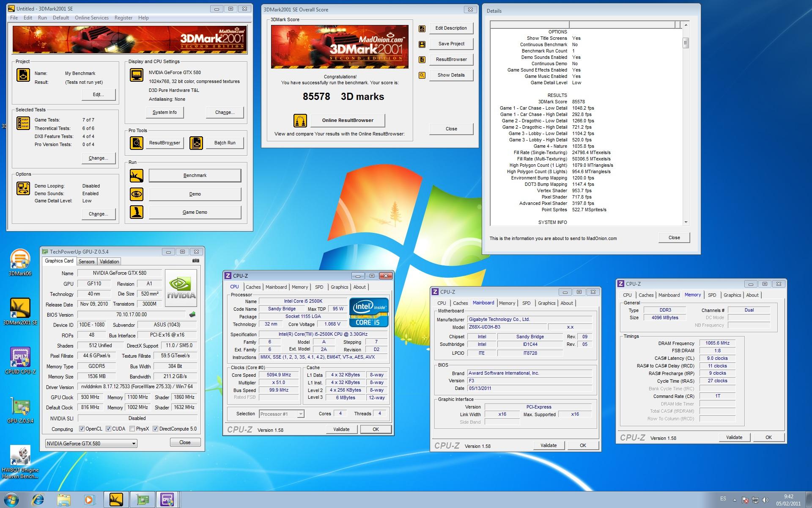Click the GPU-Z taskbar button
This screenshot has width=812, height=508.
tap(142, 500)
